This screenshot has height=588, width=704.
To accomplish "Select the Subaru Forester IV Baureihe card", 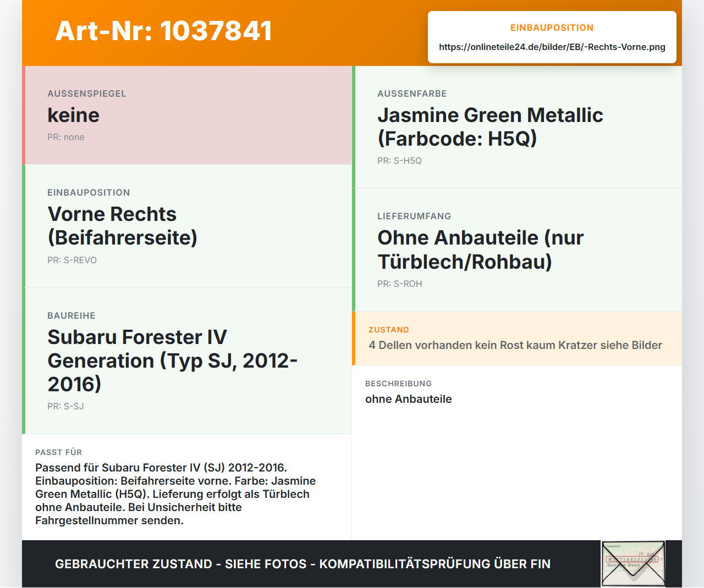I will click(x=187, y=361).
